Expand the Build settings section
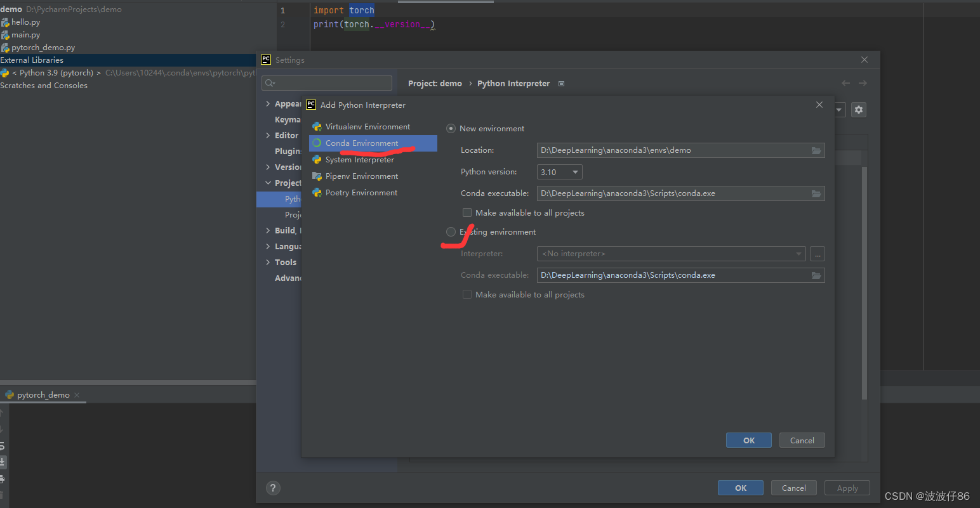 tap(268, 231)
